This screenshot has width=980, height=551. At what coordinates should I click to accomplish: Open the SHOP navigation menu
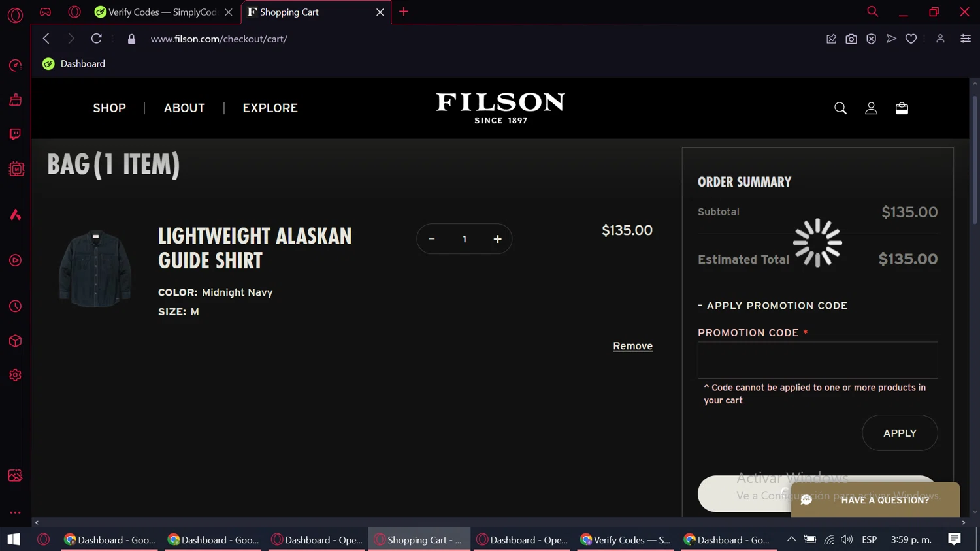[109, 108]
